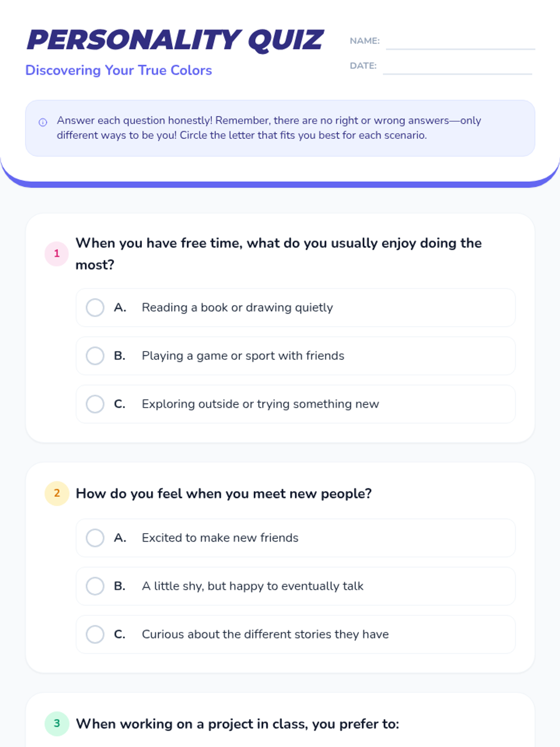The image size is (560, 747).
Task: Click the yellow question 2 number badge
Action: tap(57, 493)
